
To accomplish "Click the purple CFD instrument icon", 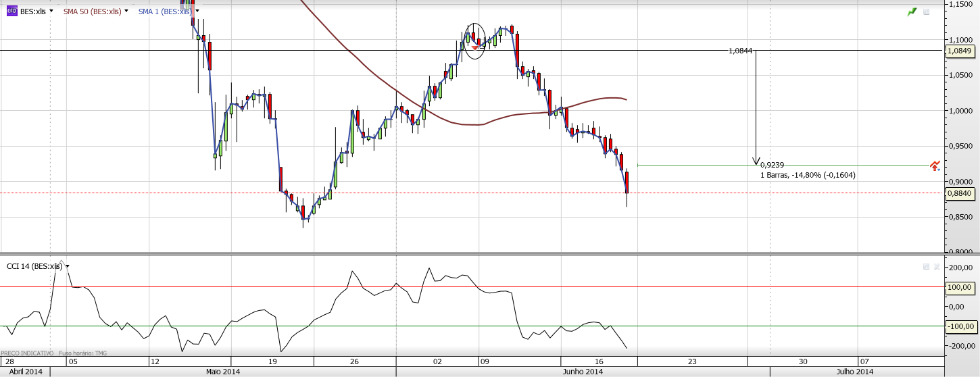I will coord(11,11).
